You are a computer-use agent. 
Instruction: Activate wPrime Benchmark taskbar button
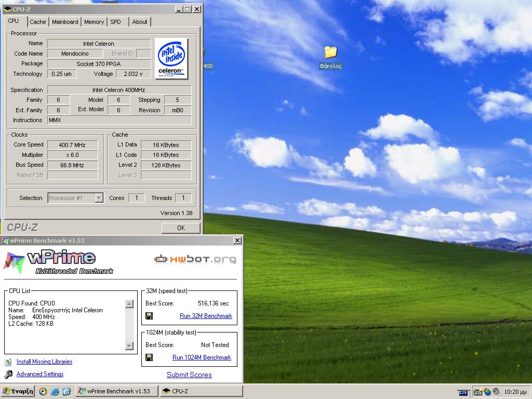[117, 391]
